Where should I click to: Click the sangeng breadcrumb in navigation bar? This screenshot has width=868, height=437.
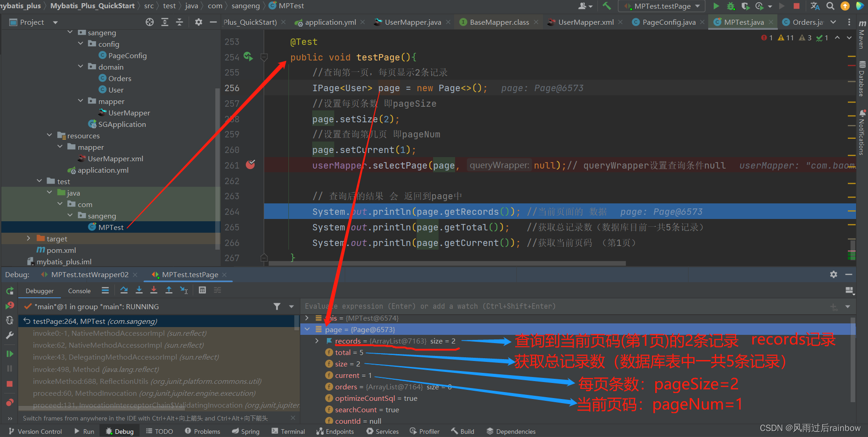click(x=245, y=6)
